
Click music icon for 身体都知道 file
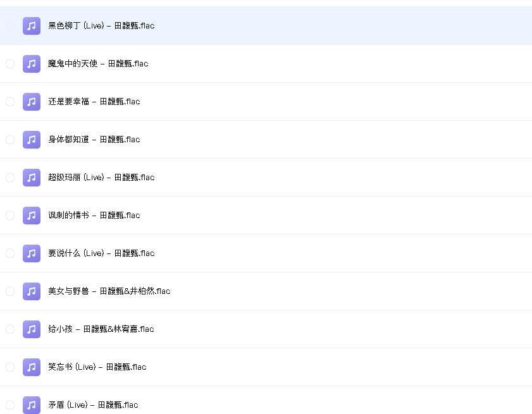(x=32, y=140)
